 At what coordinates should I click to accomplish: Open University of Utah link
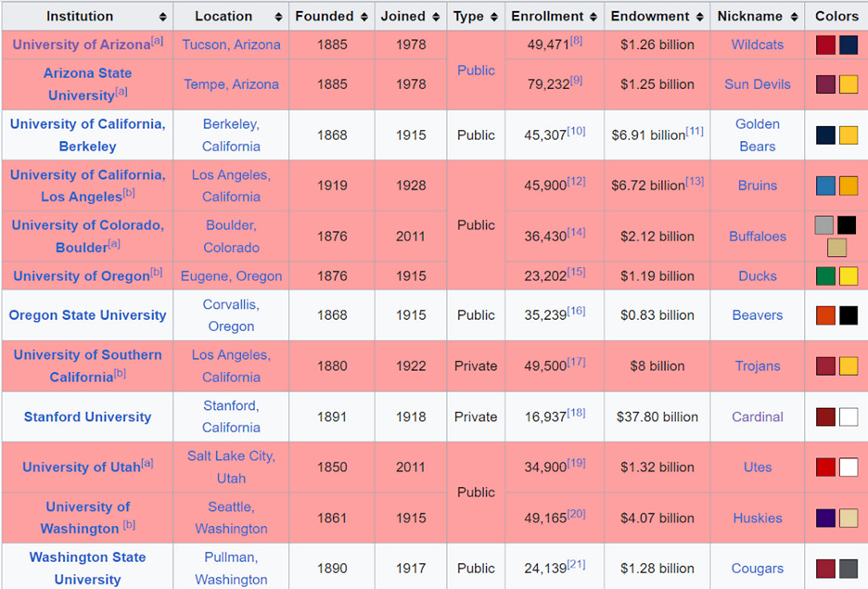point(82,467)
